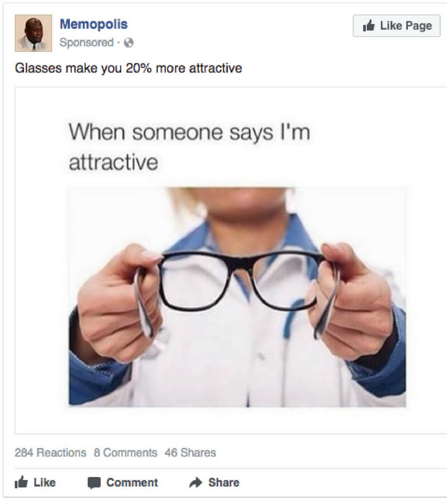View the 284 Reactions list

coord(50,452)
